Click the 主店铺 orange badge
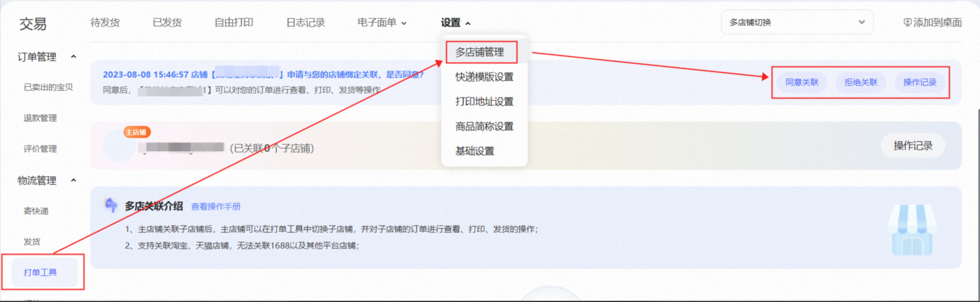 (x=137, y=132)
